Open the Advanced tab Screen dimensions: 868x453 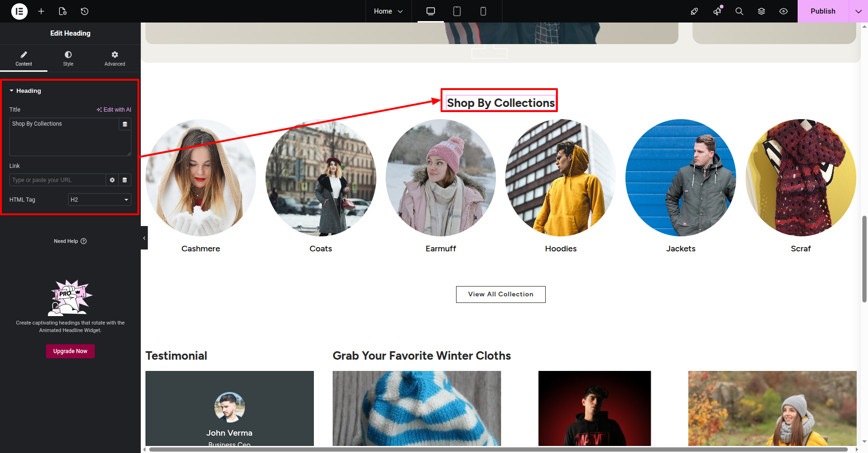(114, 58)
